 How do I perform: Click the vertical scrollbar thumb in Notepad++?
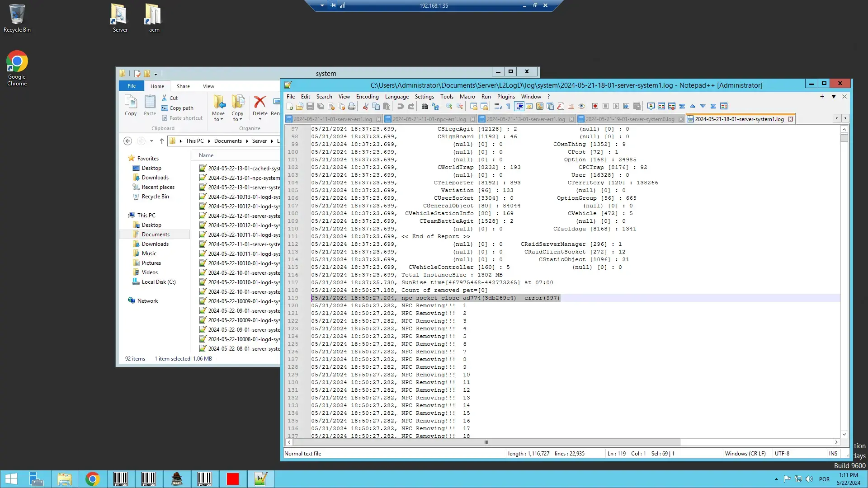[x=844, y=137]
